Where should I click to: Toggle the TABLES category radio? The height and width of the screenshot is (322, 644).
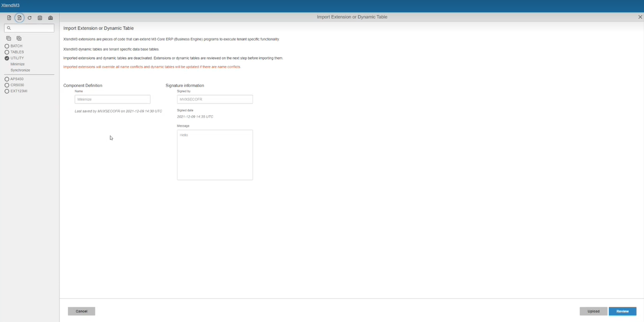tap(7, 52)
